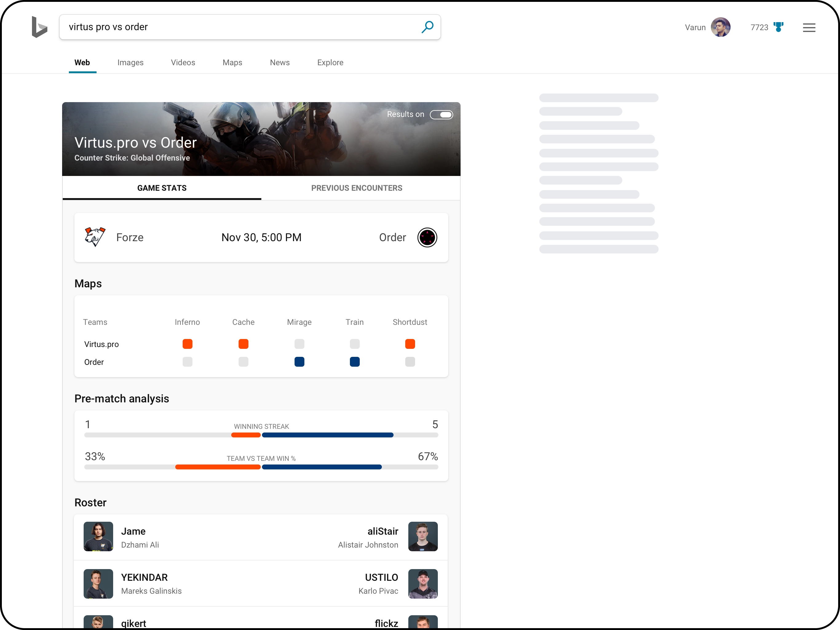The width and height of the screenshot is (840, 630).
Task: Open USTILO's player photo
Action: [423, 584]
